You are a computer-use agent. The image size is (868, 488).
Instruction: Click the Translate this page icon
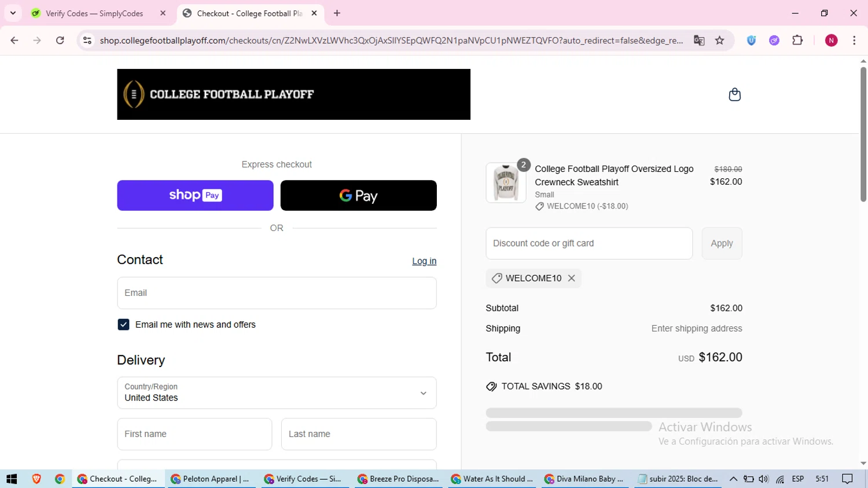tap(699, 41)
